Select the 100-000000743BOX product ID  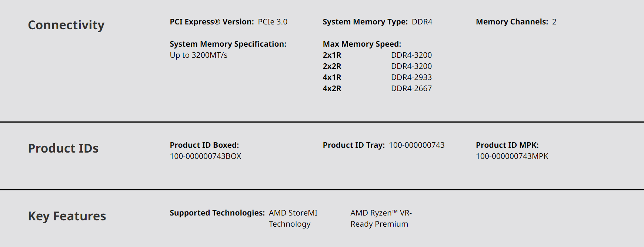[x=206, y=156]
